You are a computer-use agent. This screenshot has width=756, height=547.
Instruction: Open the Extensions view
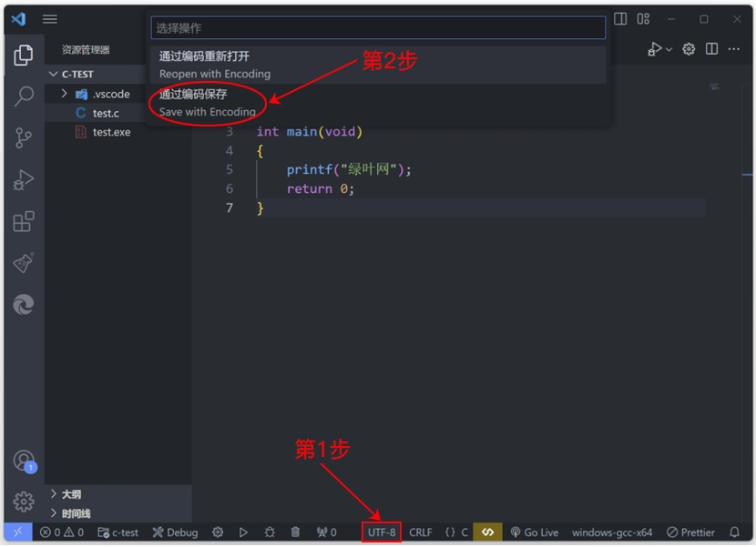pos(24,220)
